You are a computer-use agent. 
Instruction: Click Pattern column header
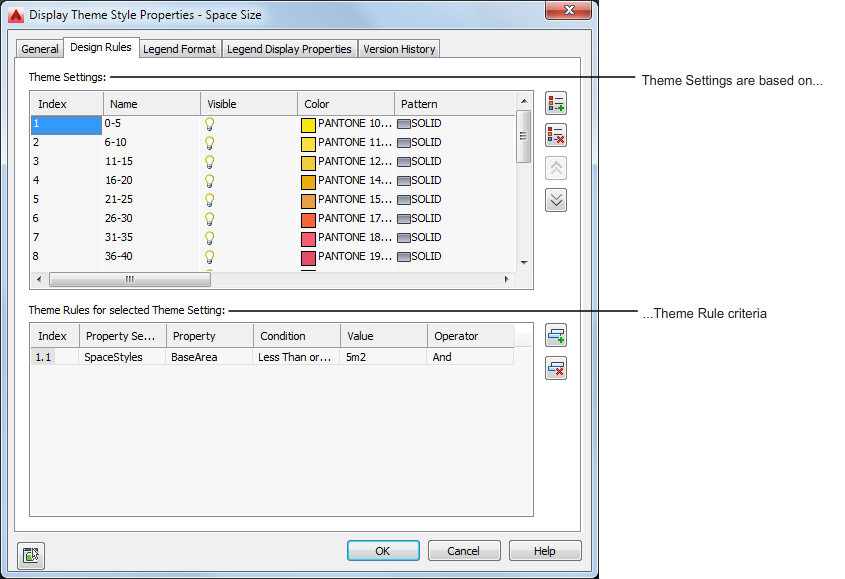(455, 104)
